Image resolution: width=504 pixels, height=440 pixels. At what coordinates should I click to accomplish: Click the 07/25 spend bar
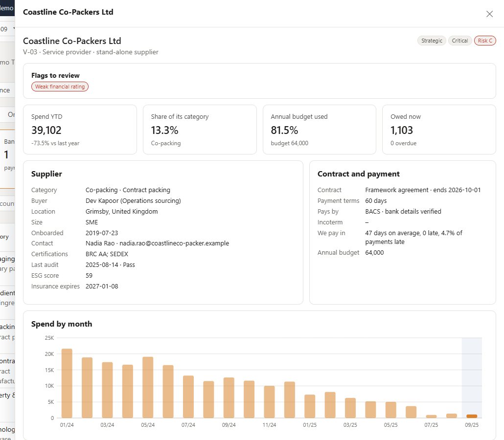(432, 416)
